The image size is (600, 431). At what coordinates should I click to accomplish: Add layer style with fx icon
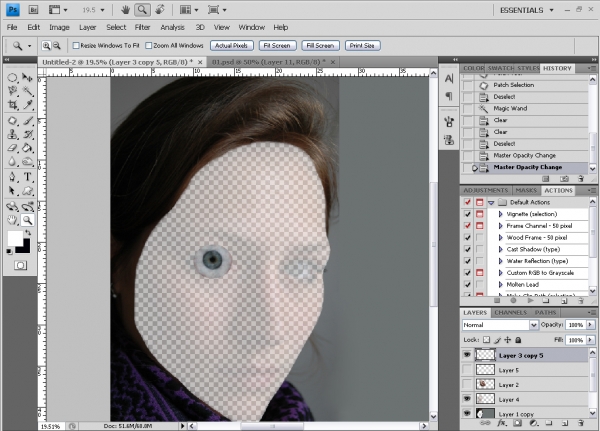click(x=502, y=423)
